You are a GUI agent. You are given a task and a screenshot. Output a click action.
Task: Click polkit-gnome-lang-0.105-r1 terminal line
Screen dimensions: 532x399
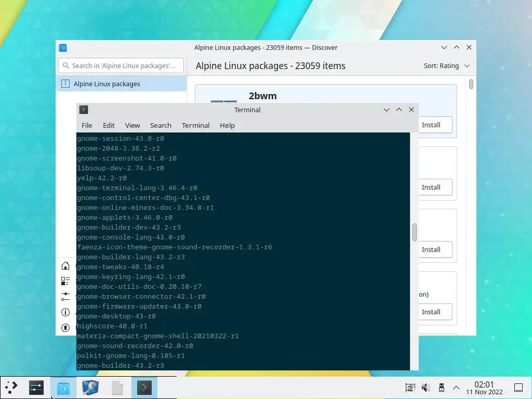130,355
